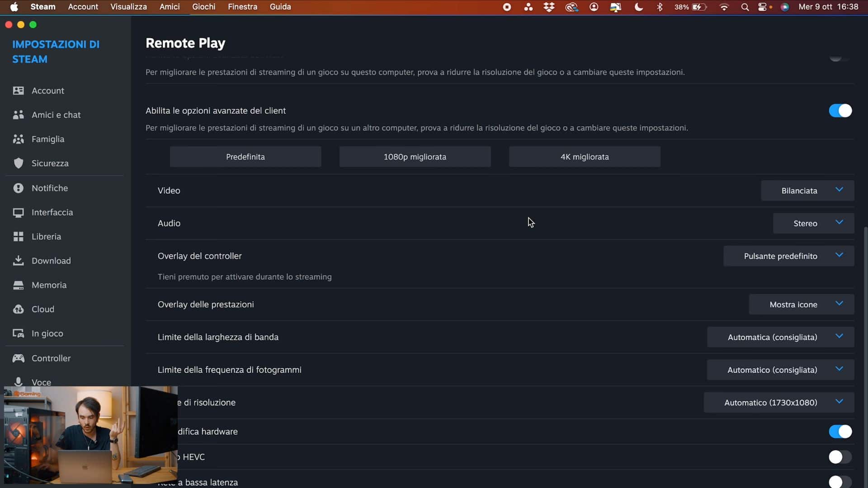Click the Siri icon in menu bar

coord(785,7)
